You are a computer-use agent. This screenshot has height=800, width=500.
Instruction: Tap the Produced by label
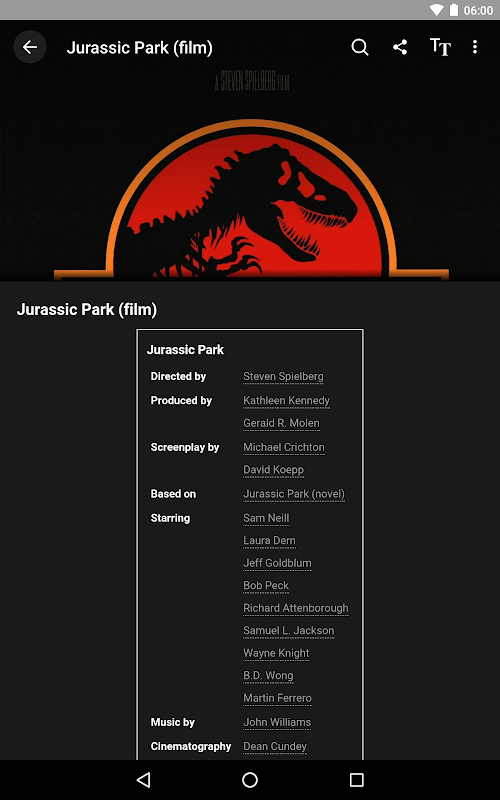181,401
